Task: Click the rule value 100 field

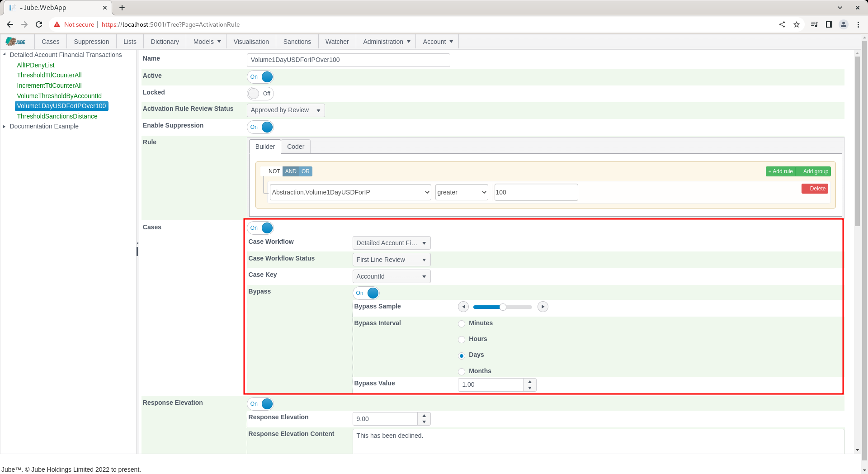Action: (x=536, y=192)
